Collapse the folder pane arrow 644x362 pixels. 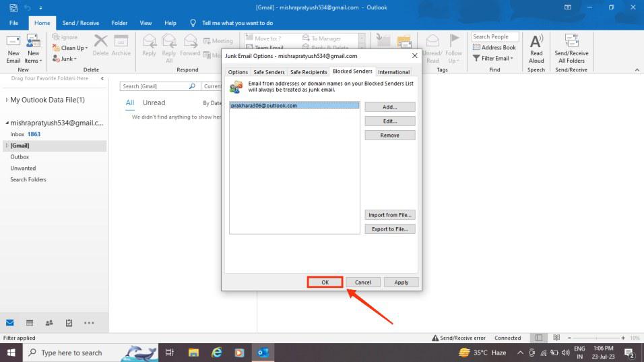click(102, 78)
